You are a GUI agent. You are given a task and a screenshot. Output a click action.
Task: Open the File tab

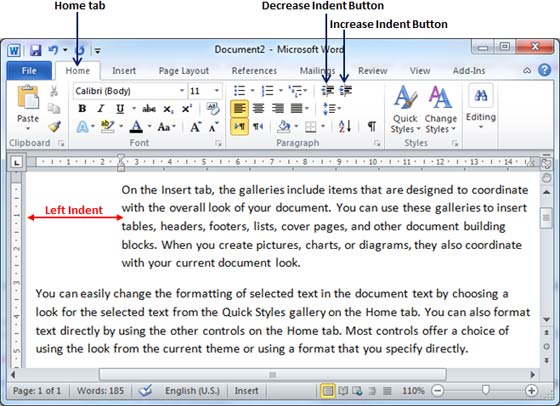tap(29, 71)
